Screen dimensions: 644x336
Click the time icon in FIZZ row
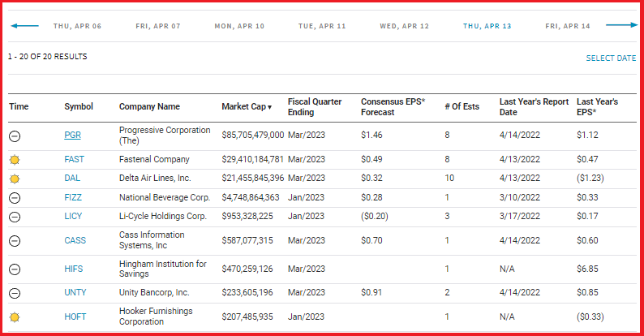pos(15,198)
